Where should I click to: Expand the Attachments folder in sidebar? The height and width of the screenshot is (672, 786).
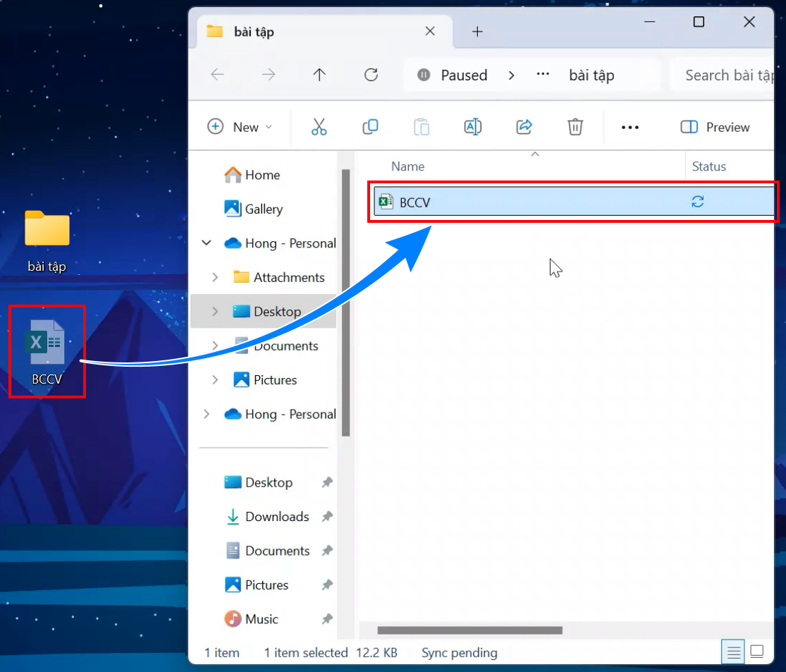(x=215, y=277)
